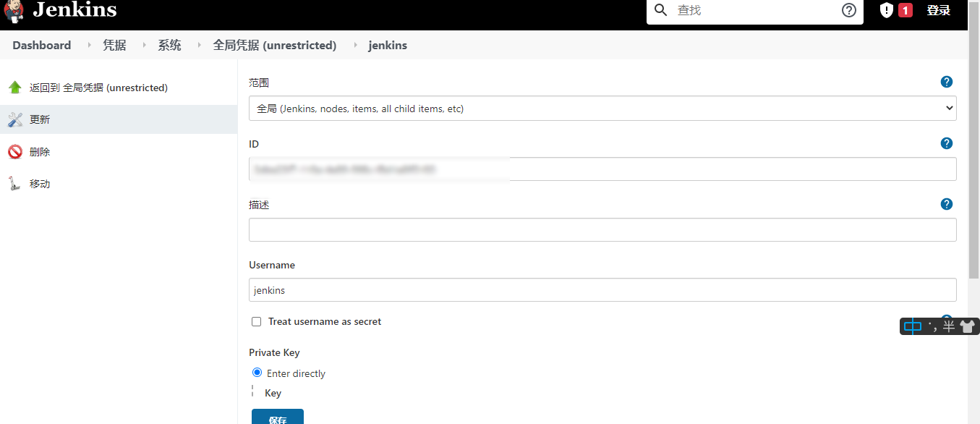This screenshot has height=424, width=980.
Task: Click the security warning shield icon
Action: (886, 10)
